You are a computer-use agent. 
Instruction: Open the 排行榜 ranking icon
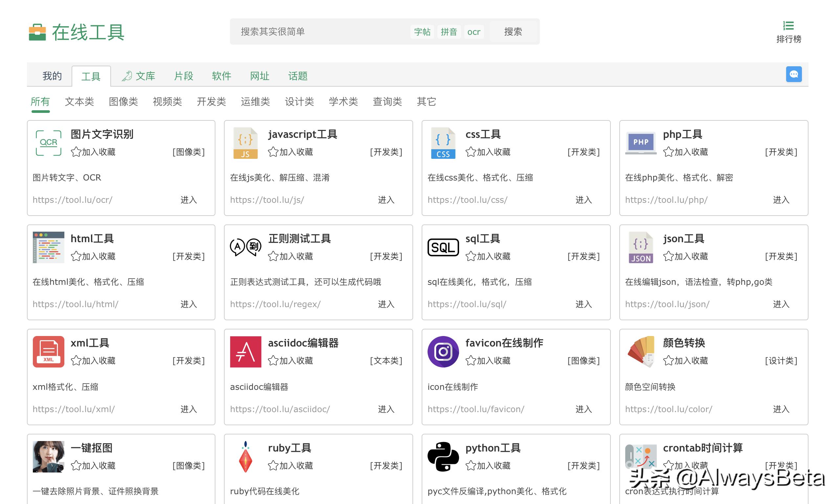point(788,25)
